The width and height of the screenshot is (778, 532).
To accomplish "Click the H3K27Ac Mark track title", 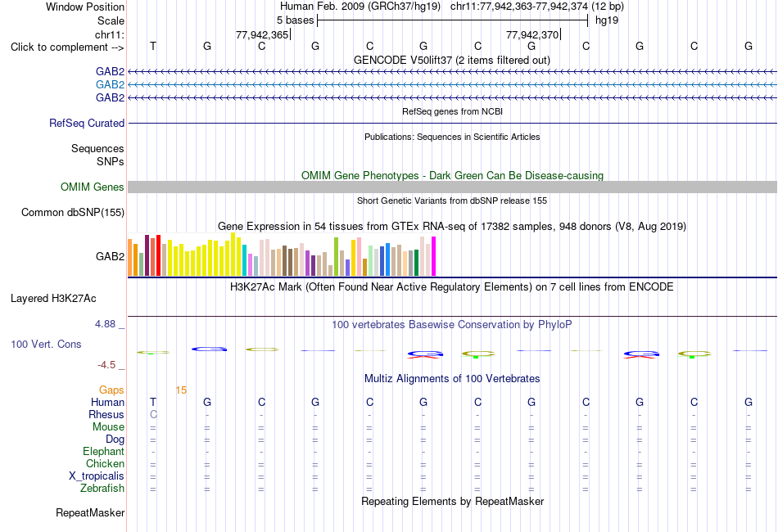I will (x=452, y=287).
